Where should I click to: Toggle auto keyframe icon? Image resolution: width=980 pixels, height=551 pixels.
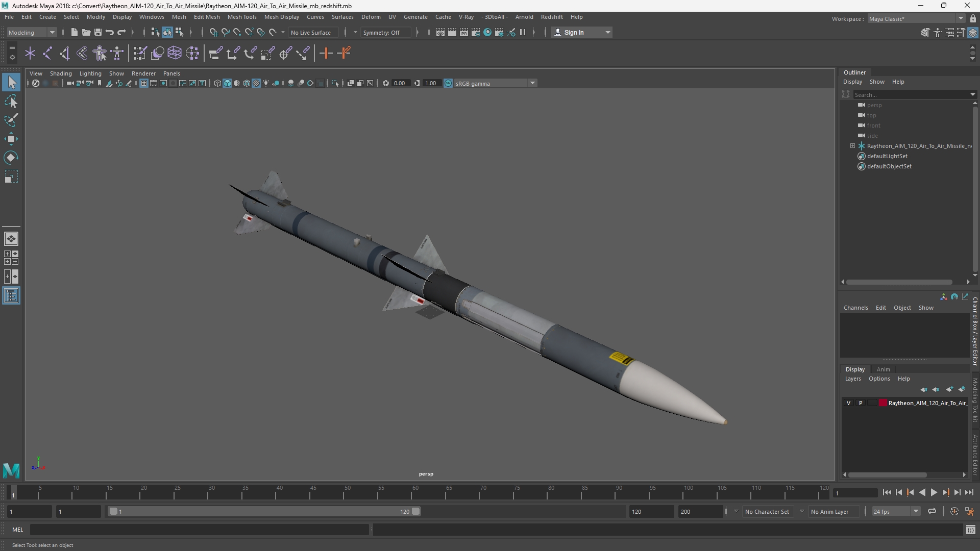point(954,511)
